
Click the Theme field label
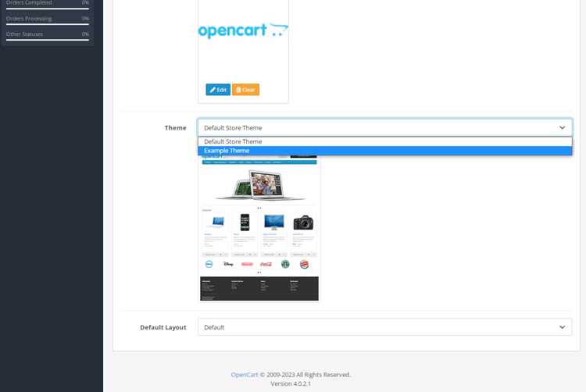[x=175, y=128]
